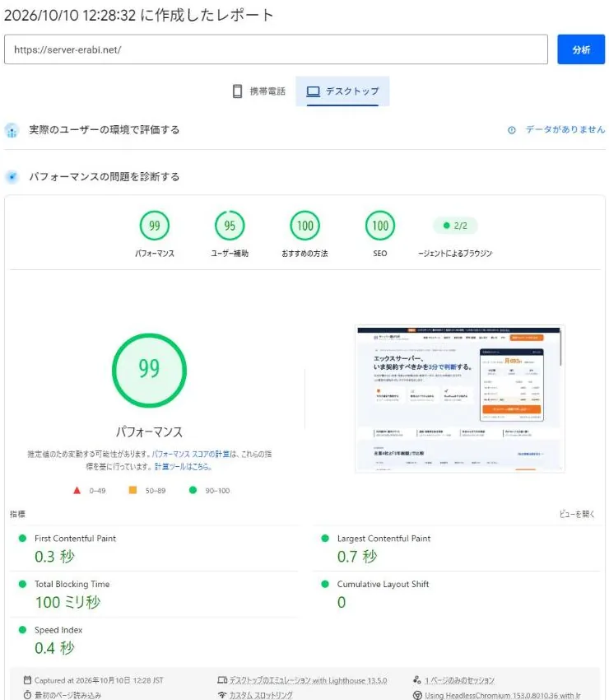The width and height of the screenshot is (609, 700).
Task: Jump to the おすすめの方法 100 score gauge
Action: click(304, 226)
